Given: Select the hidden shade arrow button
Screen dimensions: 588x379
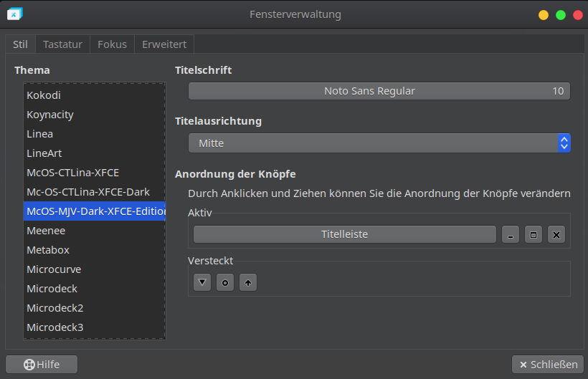Looking at the screenshot, I should click(x=247, y=282).
